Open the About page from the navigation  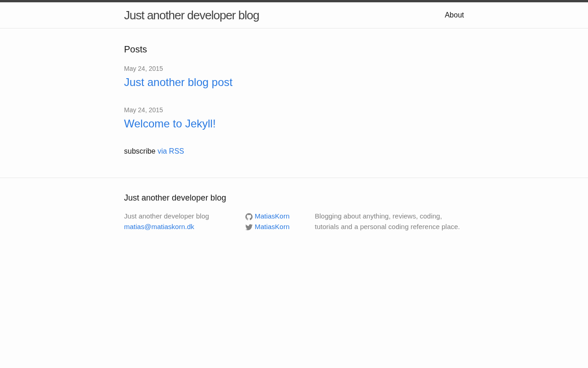[454, 15]
